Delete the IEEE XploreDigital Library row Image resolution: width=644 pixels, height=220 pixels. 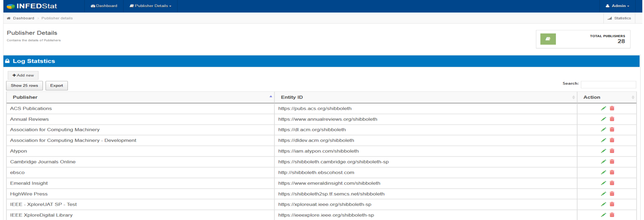[x=612, y=215]
